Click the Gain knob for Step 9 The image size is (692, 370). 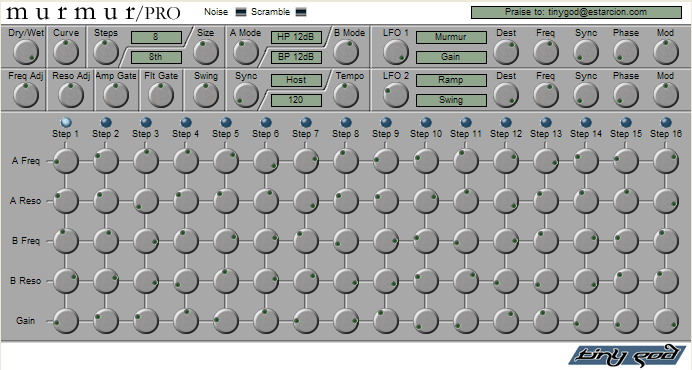[386, 321]
